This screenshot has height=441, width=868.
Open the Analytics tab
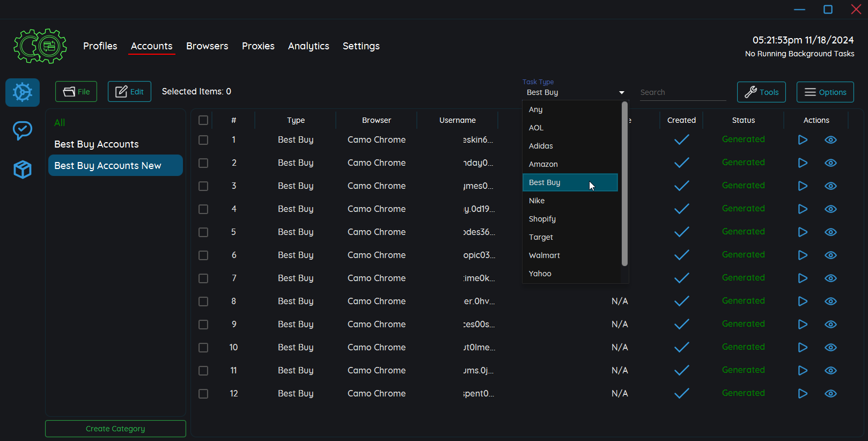pos(308,46)
